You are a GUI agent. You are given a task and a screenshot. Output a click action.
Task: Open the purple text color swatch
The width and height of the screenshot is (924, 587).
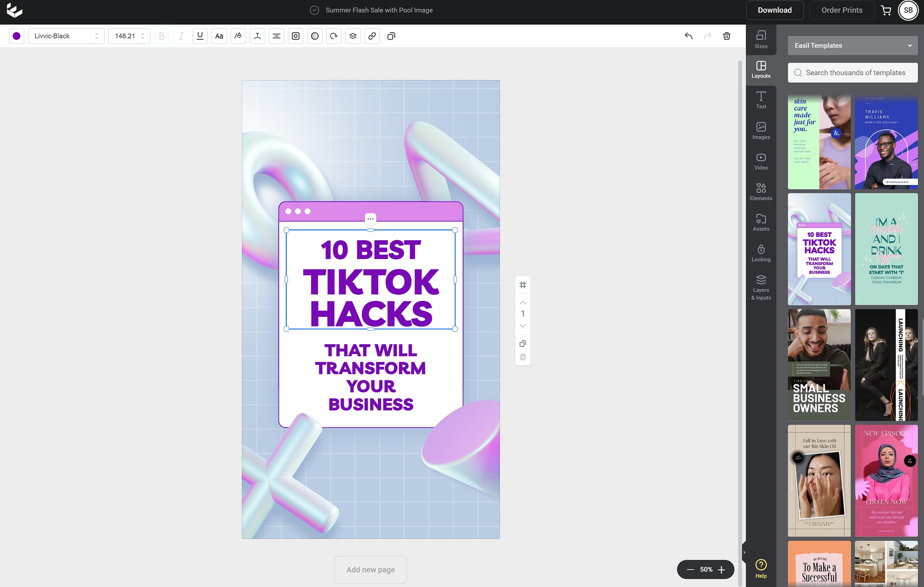(x=17, y=36)
